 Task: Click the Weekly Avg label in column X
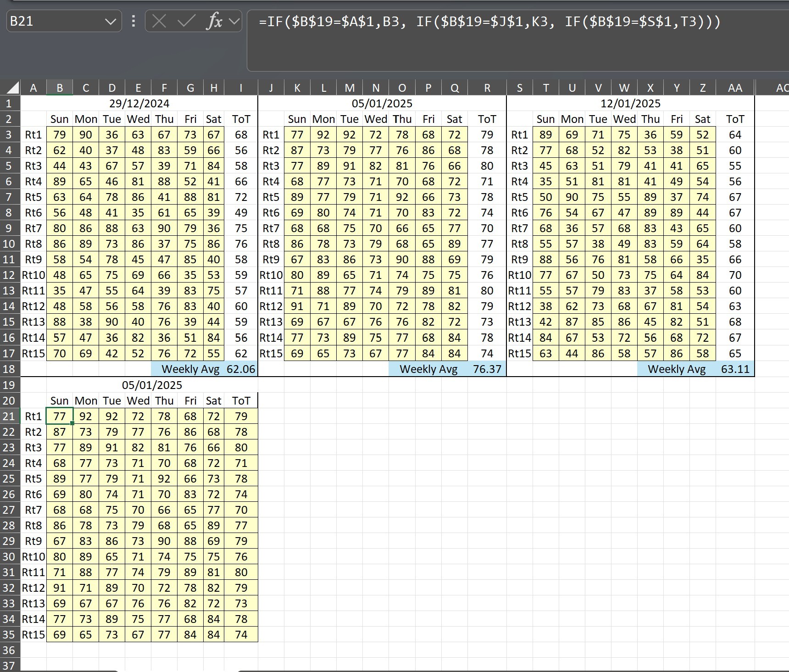[x=677, y=369]
